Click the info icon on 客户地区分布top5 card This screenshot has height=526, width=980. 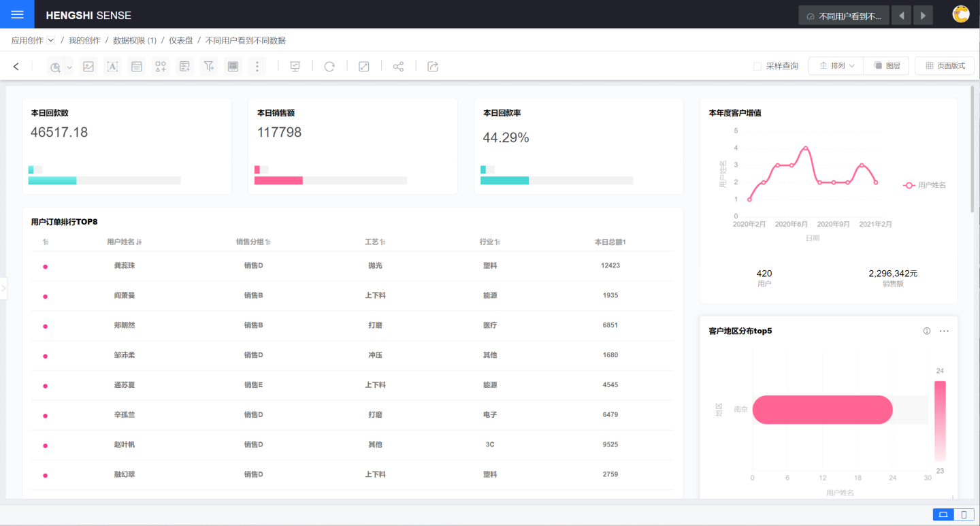(x=926, y=331)
